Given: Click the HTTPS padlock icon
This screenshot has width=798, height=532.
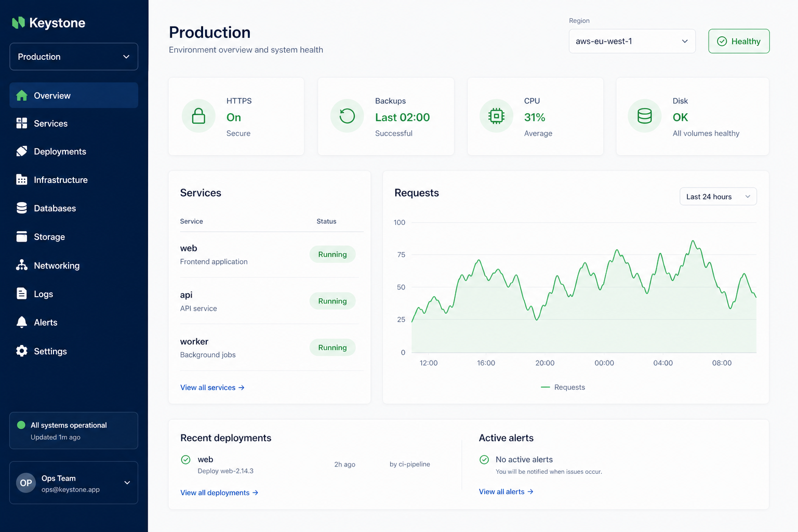Looking at the screenshot, I should [198, 116].
